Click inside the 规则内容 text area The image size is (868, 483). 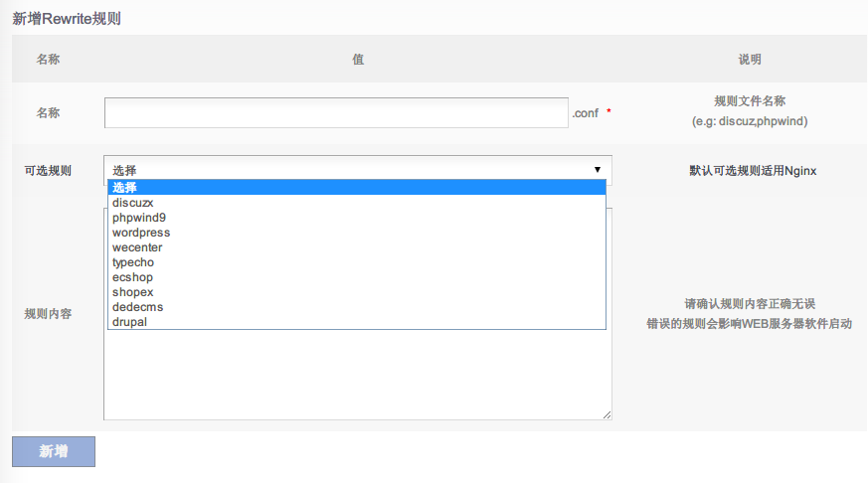click(358, 378)
